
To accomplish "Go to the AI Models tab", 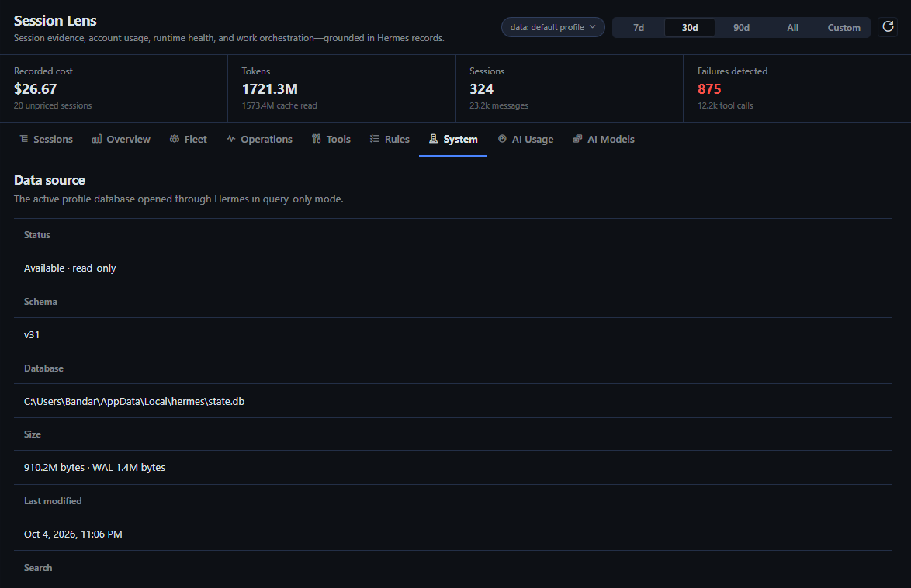I will click(x=604, y=139).
